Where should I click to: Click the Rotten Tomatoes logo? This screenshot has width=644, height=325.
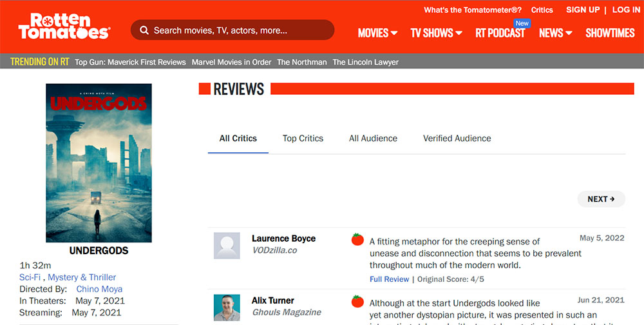coord(64,26)
